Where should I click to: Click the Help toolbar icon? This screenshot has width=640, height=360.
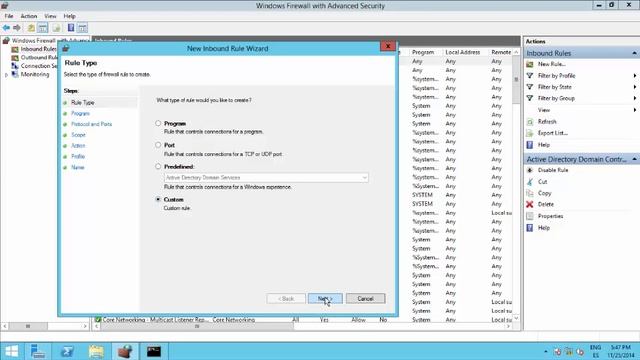[71, 28]
